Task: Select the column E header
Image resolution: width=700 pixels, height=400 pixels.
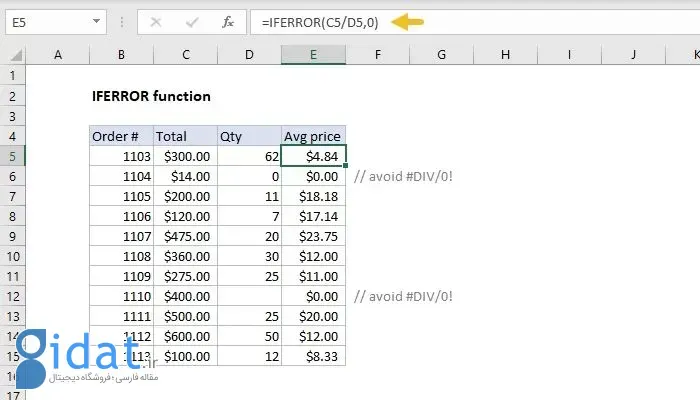Action: 314,53
